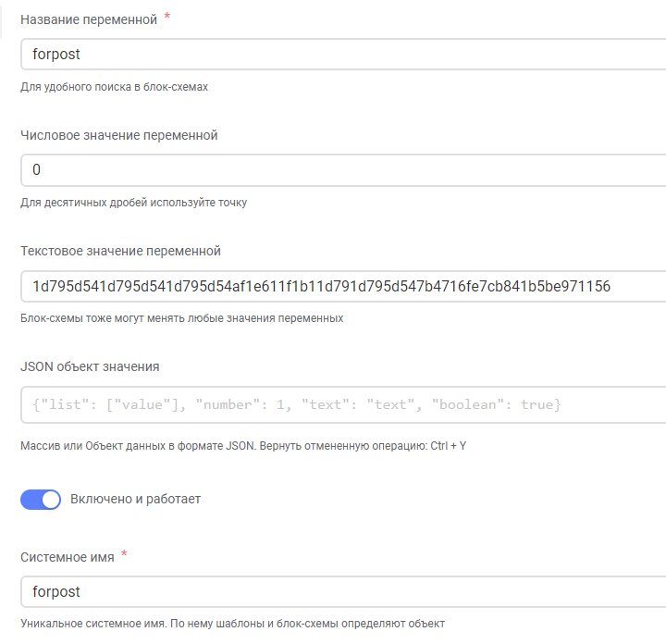Image resolution: width=666 pixels, height=644 pixels.
Task: Focus the "Системное имя" field containing forpost
Action: click(343, 592)
